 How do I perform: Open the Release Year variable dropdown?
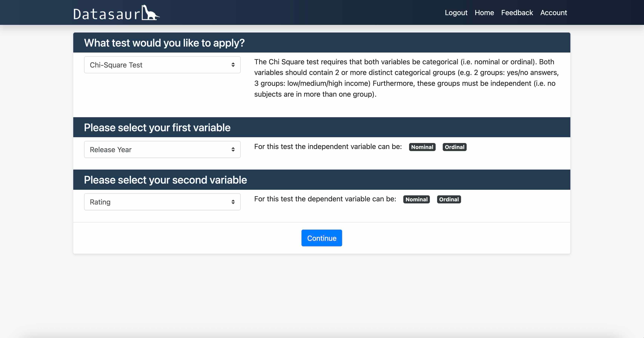[162, 150]
